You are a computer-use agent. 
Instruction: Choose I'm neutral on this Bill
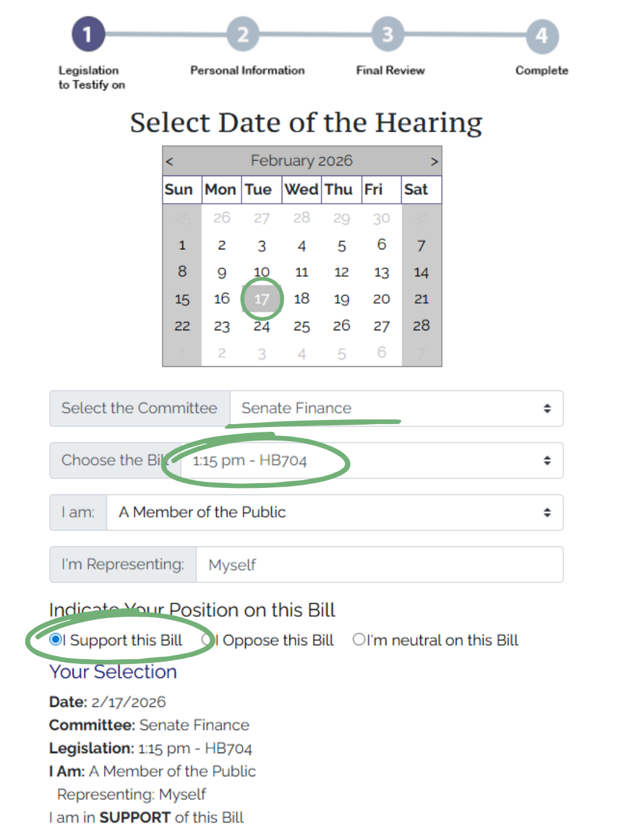pyautogui.click(x=358, y=640)
